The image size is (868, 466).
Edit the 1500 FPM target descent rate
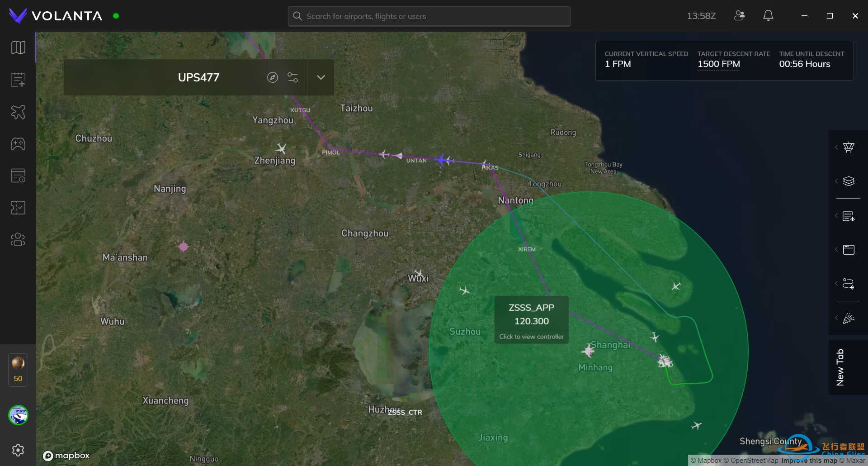coord(719,64)
